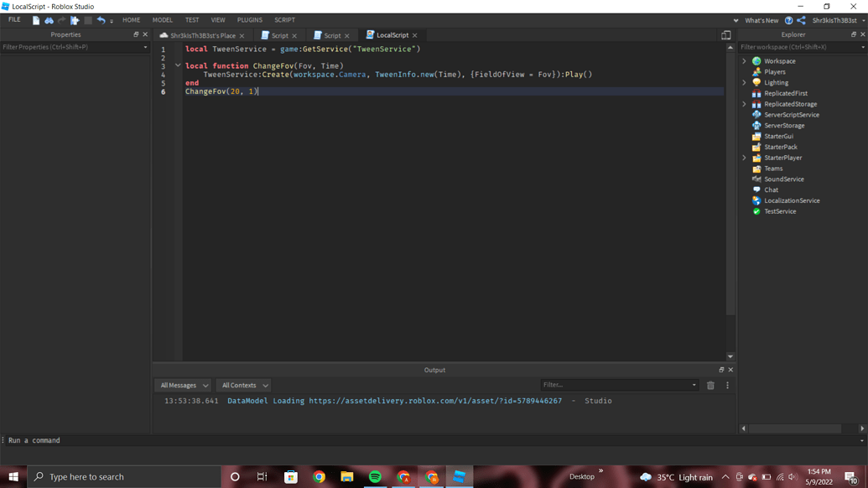The width and height of the screenshot is (868, 488).
Task: Open the PLUGINS ribbon tab
Action: [250, 20]
